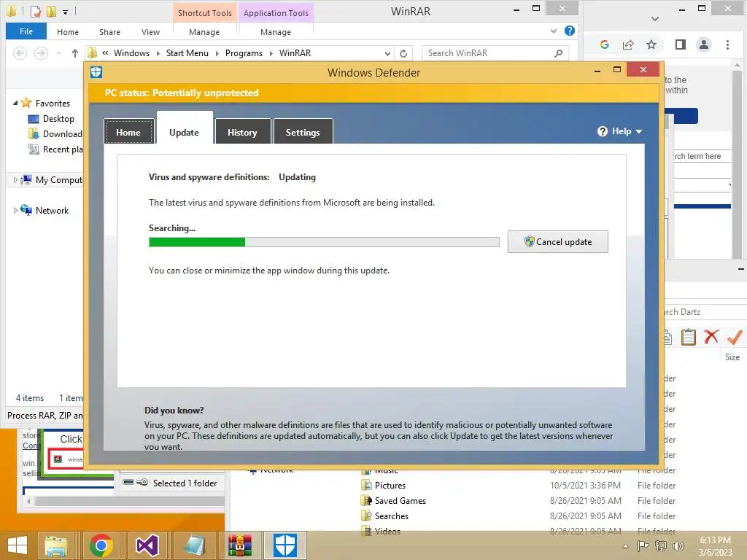Screen dimensions: 747x560
Task: Open the Quick Access Toolbar customize dropdown
Action: coord(65,12)
